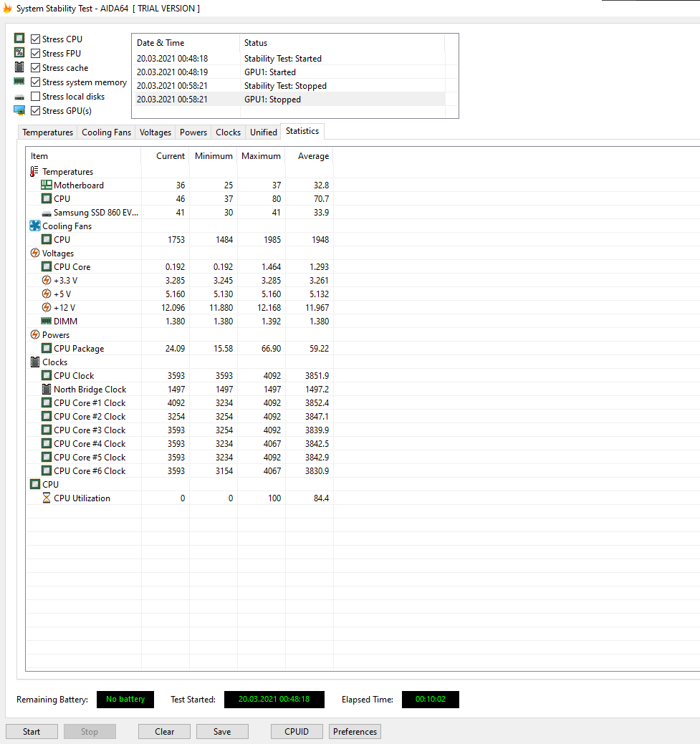Click the +12 V lightning icon
Screen dimensions: 700x744
46,307
